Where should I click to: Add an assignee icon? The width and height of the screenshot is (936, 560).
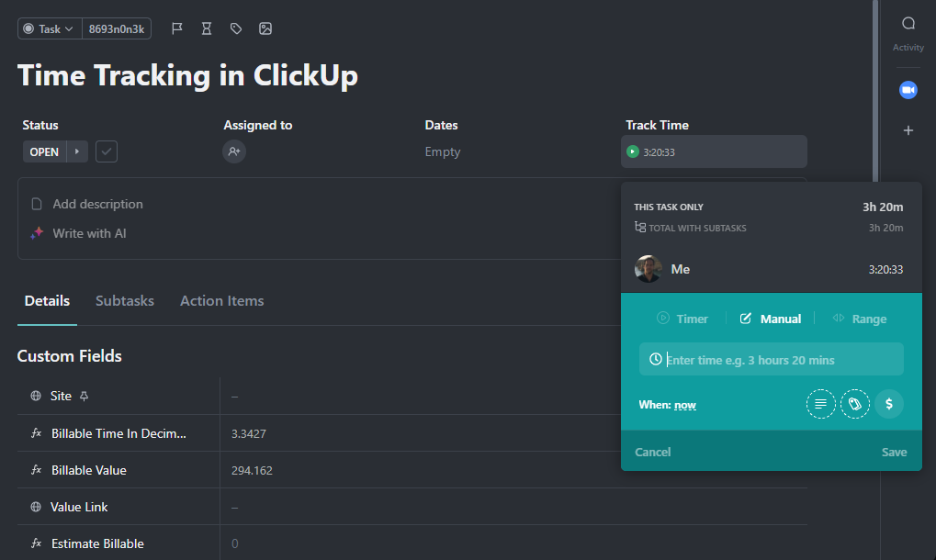pos(234,151)
